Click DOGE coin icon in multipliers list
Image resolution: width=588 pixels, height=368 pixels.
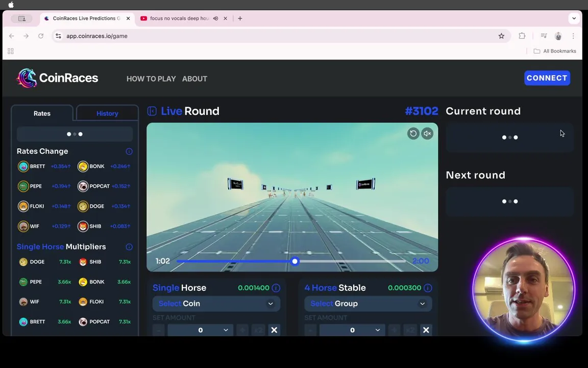coord(23,262)
